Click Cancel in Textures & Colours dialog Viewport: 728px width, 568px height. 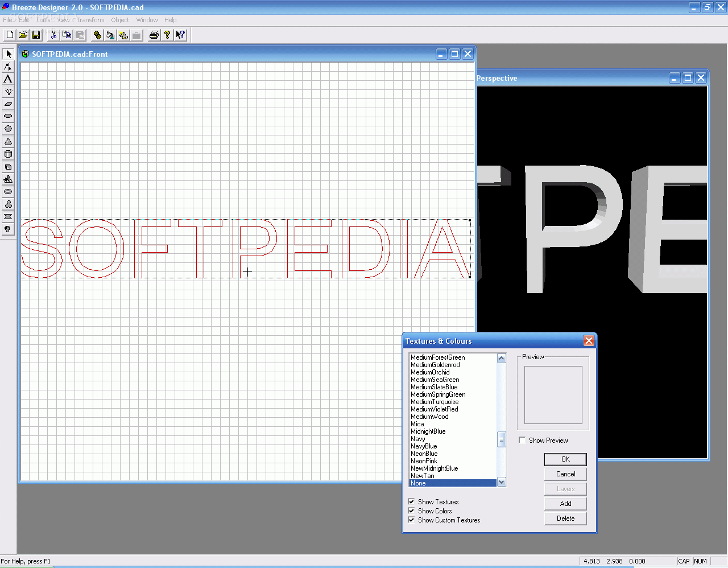[x=565, y=474]
